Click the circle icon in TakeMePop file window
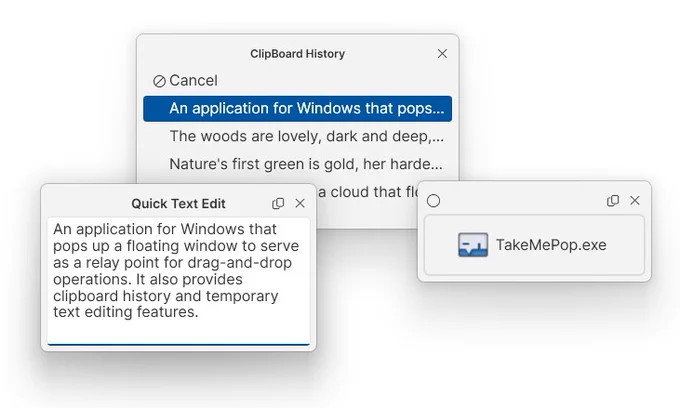Screen dimensions: 680x408 click(433, 201)
